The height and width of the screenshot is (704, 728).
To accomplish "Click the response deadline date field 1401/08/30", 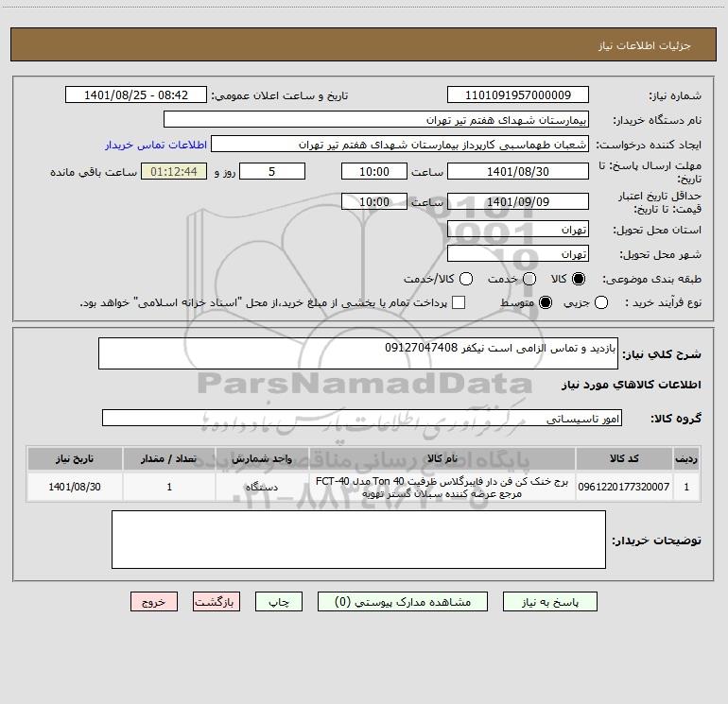I will tap(518, 171).
